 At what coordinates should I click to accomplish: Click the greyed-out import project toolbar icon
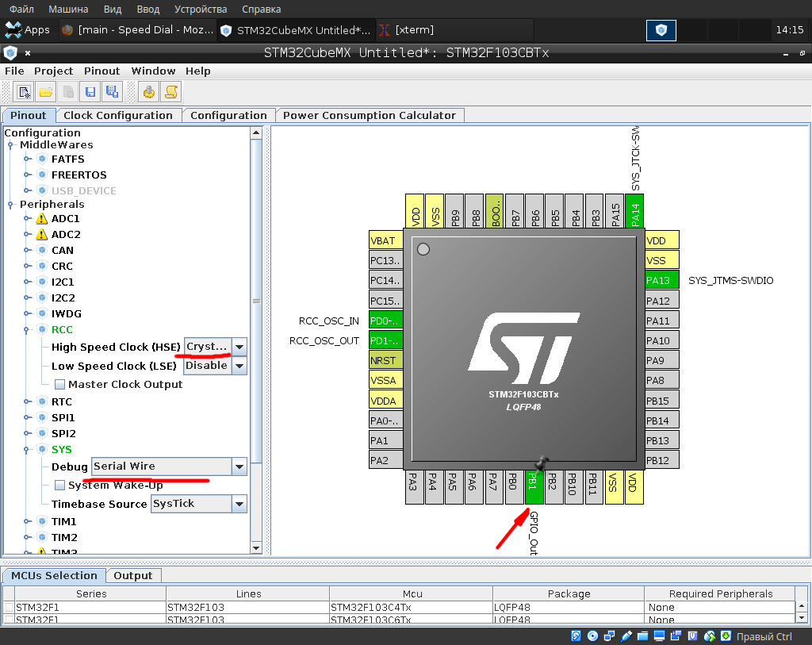68,92
